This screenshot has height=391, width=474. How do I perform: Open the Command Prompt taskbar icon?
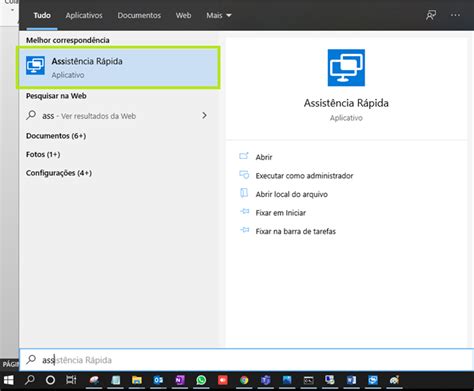(308, 380)
